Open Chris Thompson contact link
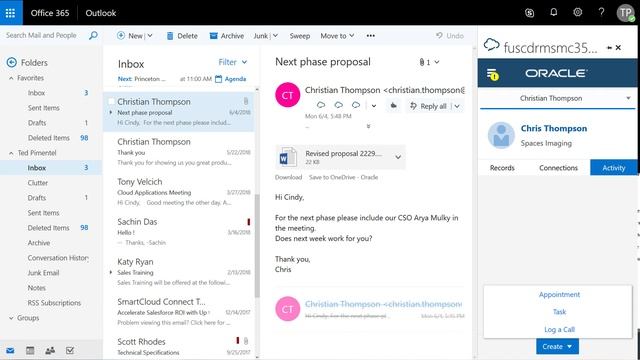 point(554,128)
